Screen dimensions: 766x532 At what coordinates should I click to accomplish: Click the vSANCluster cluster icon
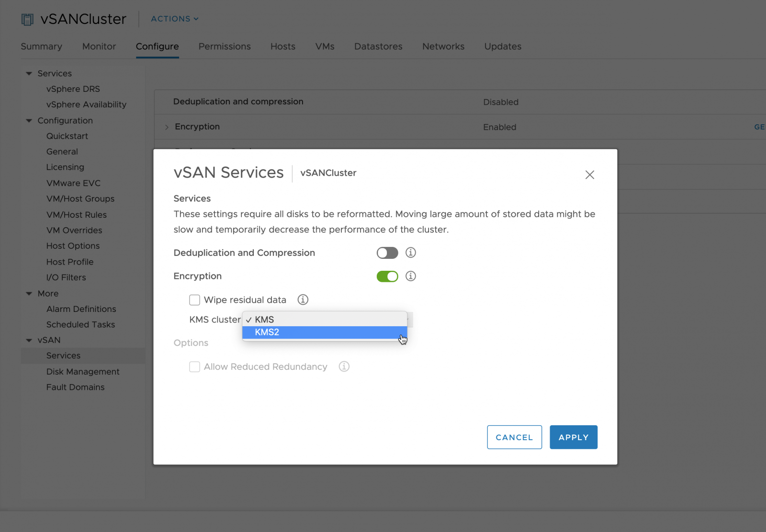click(x=28, y=20)
